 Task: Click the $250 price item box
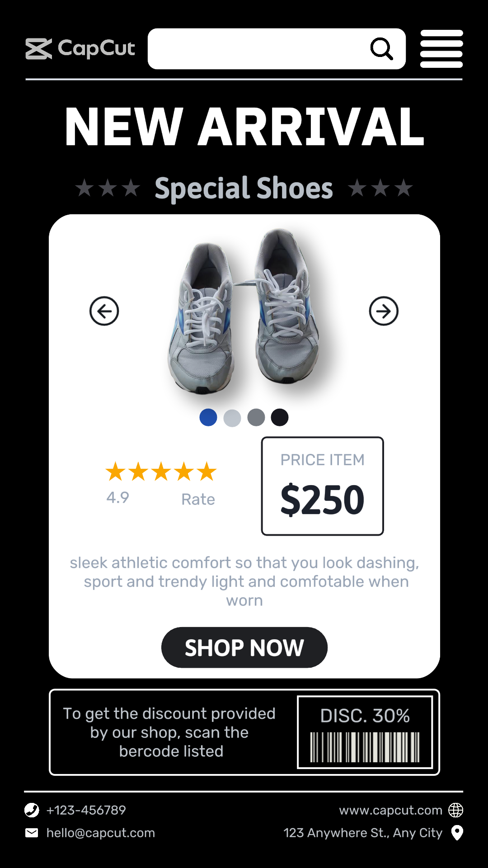click(x=323, y=486)
